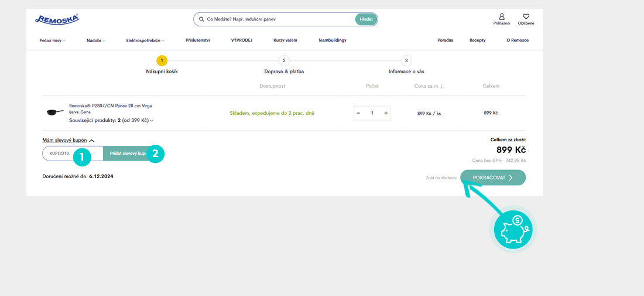Open the Elektrospotřebiče dropdown menu
This screenshot has width=644, height=296.
coord(145,40)
